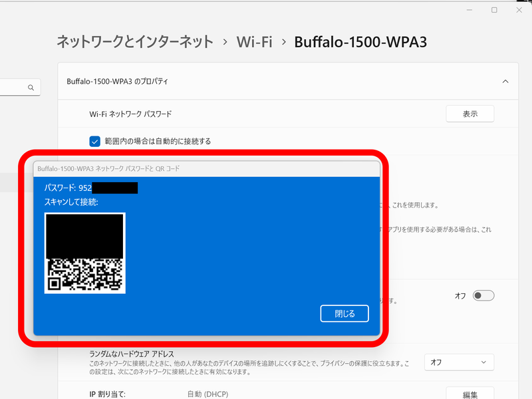Turn on the オフ toggle switch
Screen dimensions: 532x399
tap(482, 295)
